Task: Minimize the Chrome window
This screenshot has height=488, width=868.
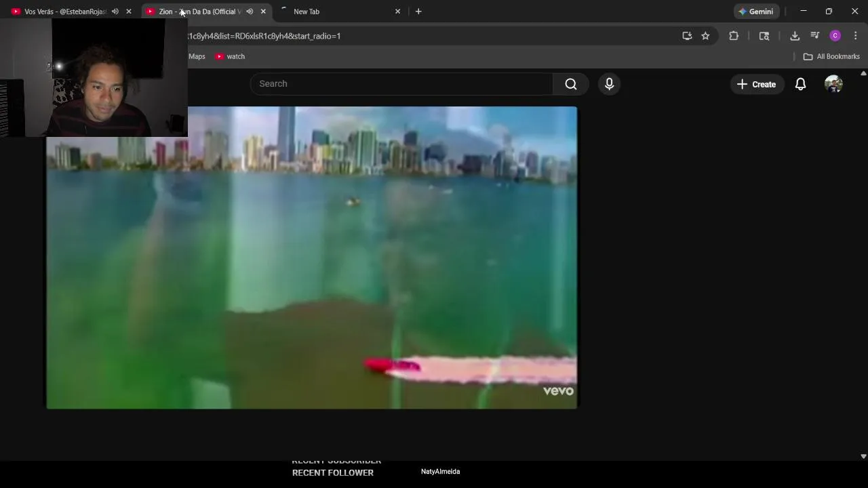Action: [804, 12]
